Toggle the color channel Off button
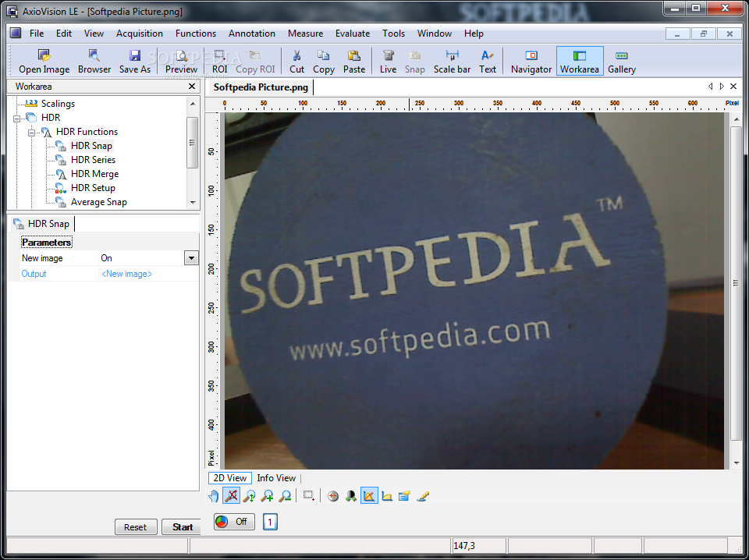Viewport: 749px width, 560px height. coord(234,522)
